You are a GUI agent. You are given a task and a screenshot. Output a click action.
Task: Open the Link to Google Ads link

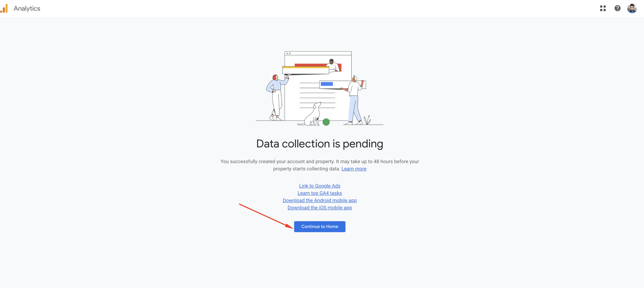[319, 186]
